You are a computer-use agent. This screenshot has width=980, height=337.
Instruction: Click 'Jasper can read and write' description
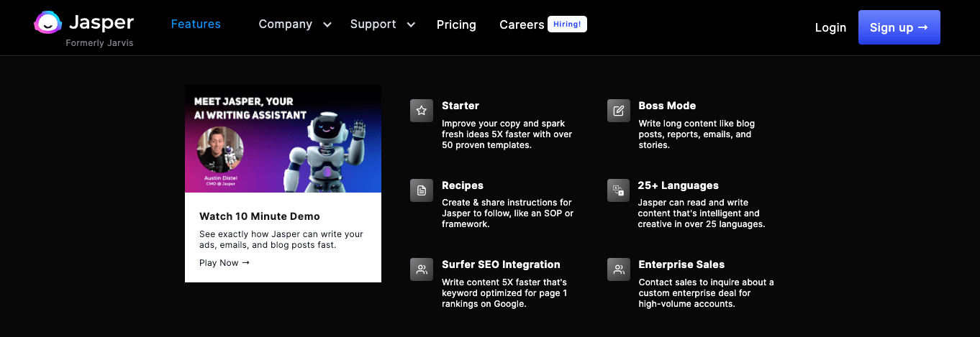click(701, 213)
